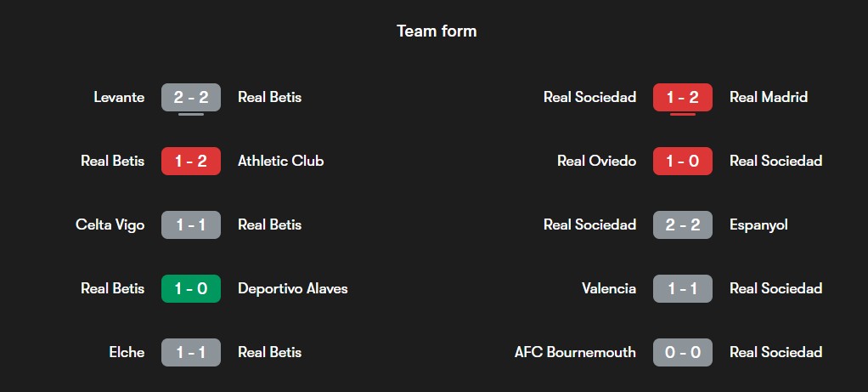Open the green 1 - 0 win badge against Deportivo Alaves

point(191,288)
